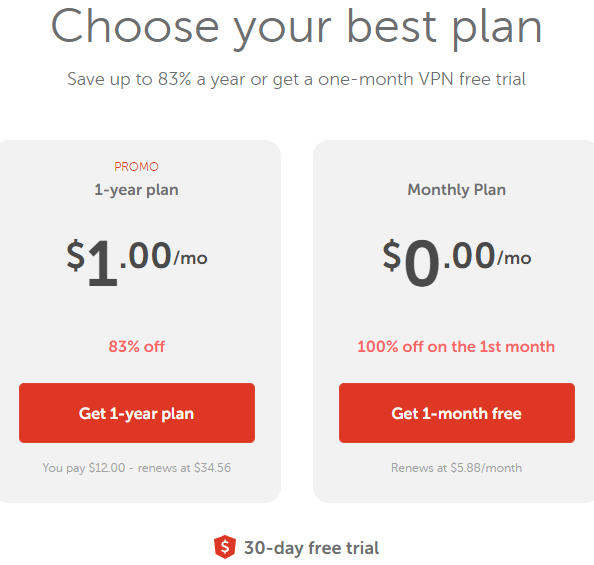Click the /mo suffix beside $1.00
The image size is (594, 565).
pyautogui.click(x=191, y=258)
